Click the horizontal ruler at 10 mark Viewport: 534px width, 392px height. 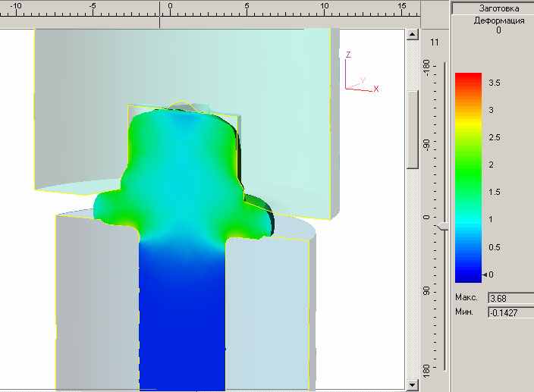[x=324, y=6]
